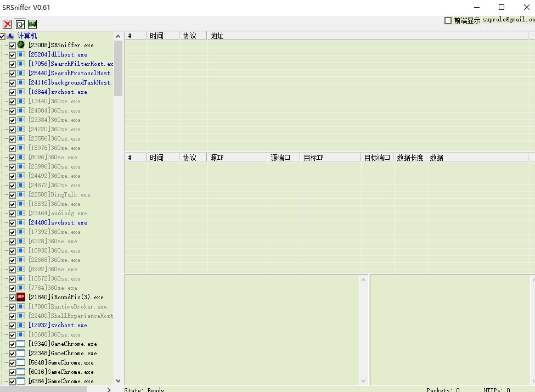Click the icon of [17800]RuntimeBroker.exe

(x=21, y=306)
